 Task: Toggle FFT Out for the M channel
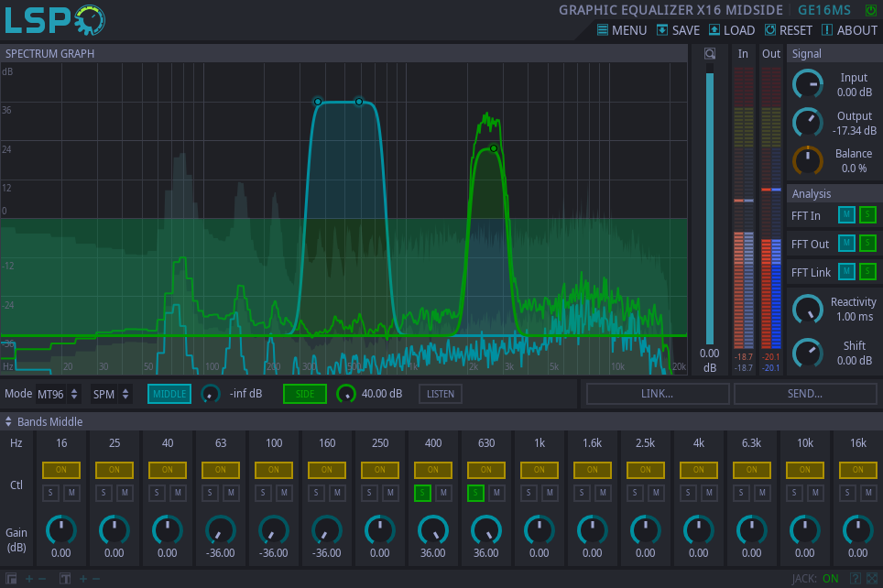point(846,243)
